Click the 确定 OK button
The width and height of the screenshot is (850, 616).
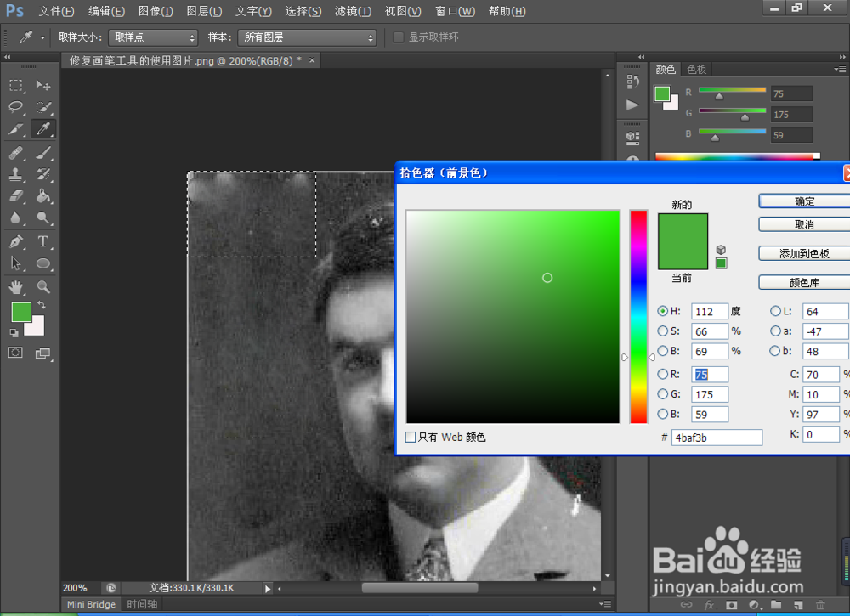(804, 201)
